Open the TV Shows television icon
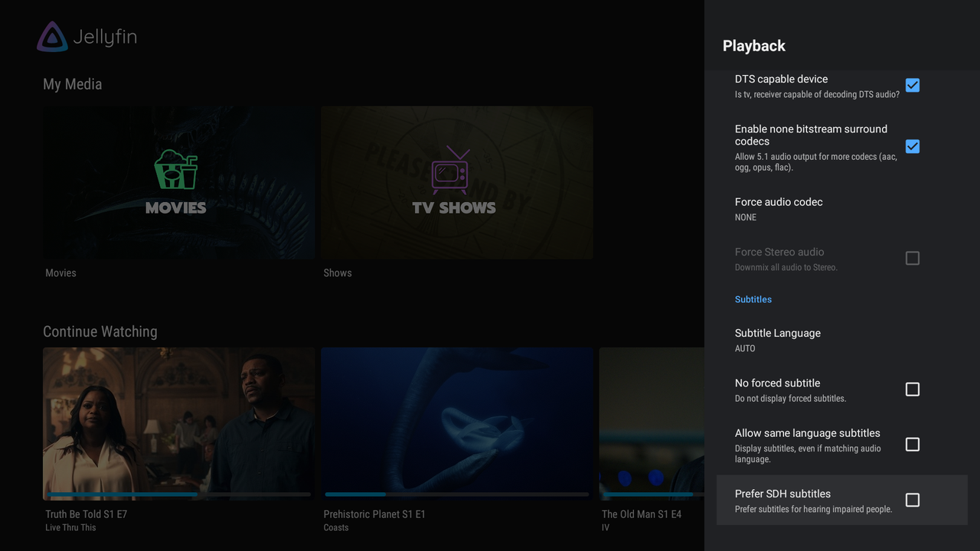 click(450, 169)
